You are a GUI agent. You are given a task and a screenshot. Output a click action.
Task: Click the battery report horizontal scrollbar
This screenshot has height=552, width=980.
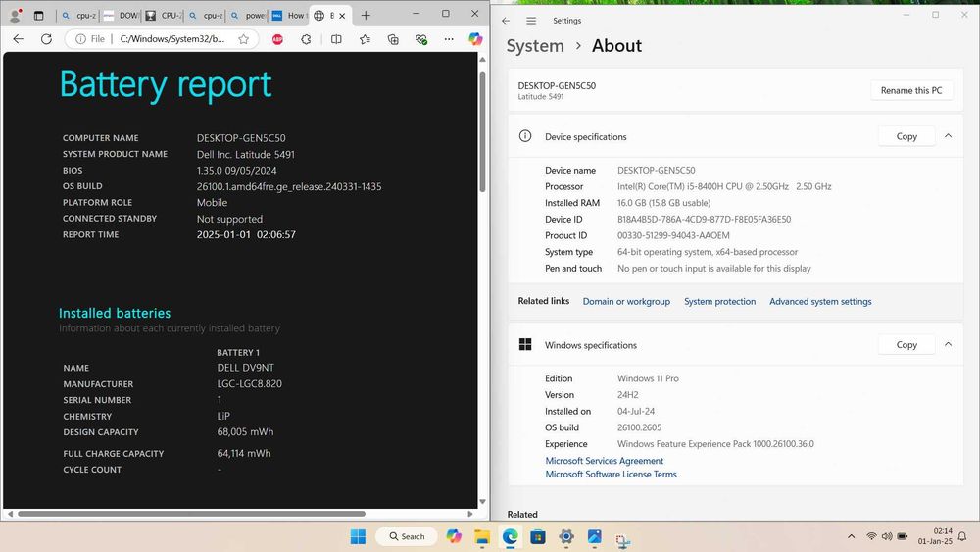pyautogui.click(x=191, y=514)
